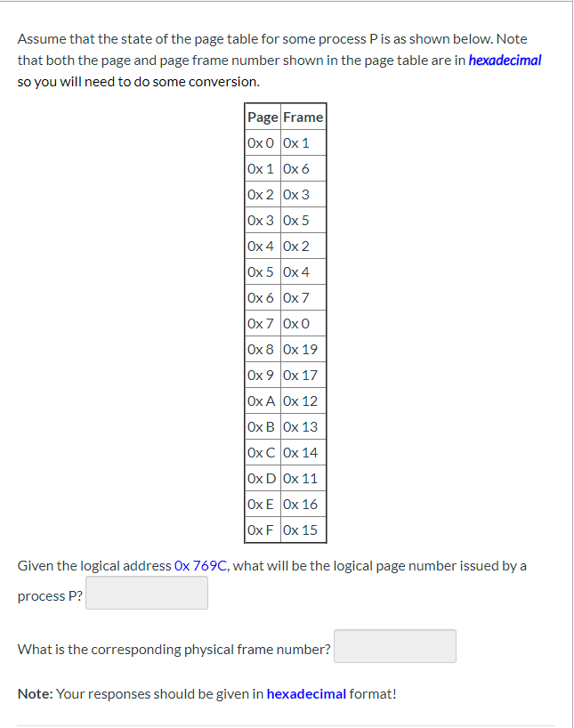The height and width of the screenshot is (728, 574).
Task: Click the Page column header
Action: coord(262,117)
